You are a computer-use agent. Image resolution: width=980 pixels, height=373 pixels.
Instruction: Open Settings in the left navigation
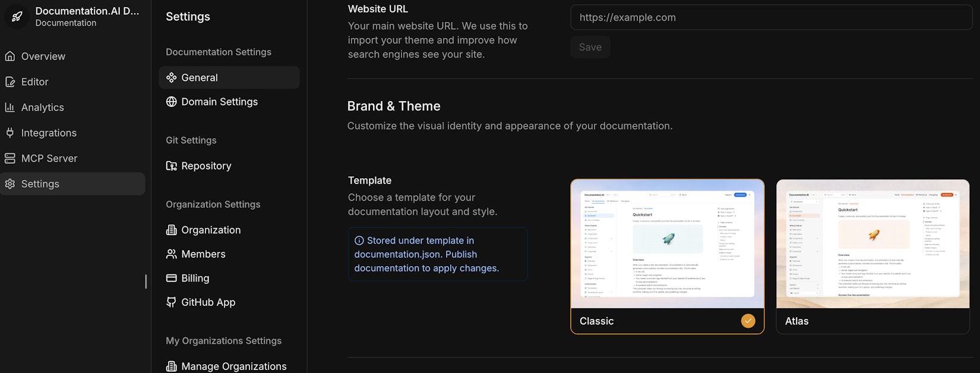(40, 184)
